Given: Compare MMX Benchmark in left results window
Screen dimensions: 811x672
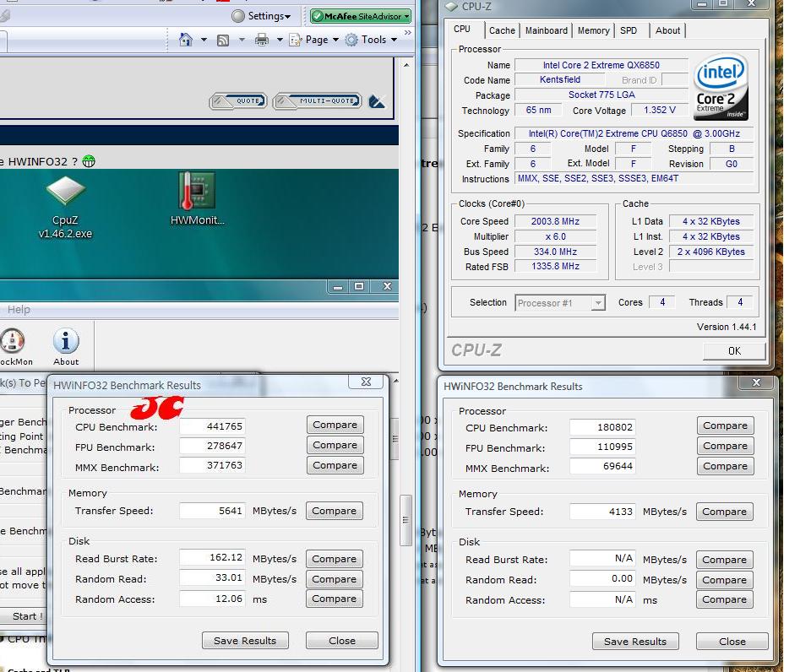Looking at the screenshot, I should [x=335, y=465].
